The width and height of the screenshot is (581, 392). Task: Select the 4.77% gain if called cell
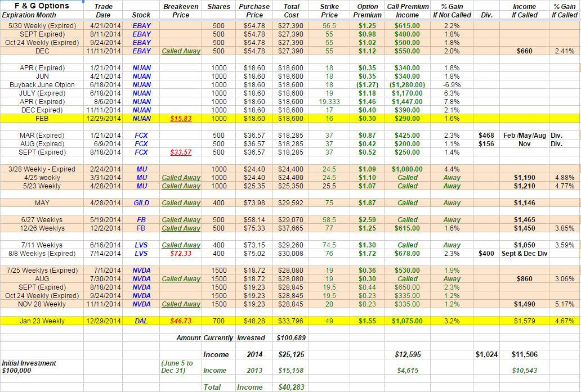(565, 186)
